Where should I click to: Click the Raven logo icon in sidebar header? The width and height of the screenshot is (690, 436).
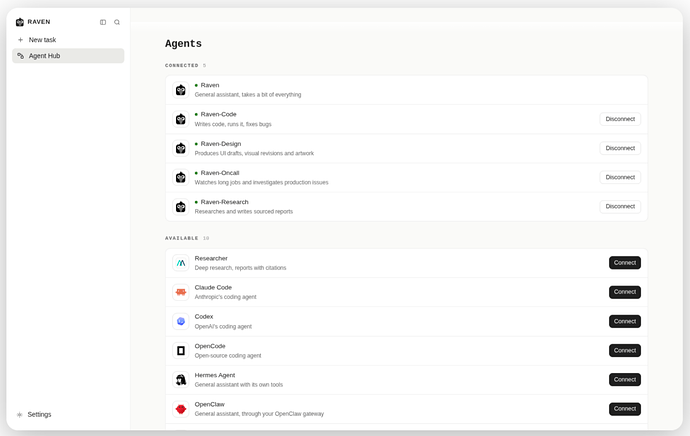20,22
